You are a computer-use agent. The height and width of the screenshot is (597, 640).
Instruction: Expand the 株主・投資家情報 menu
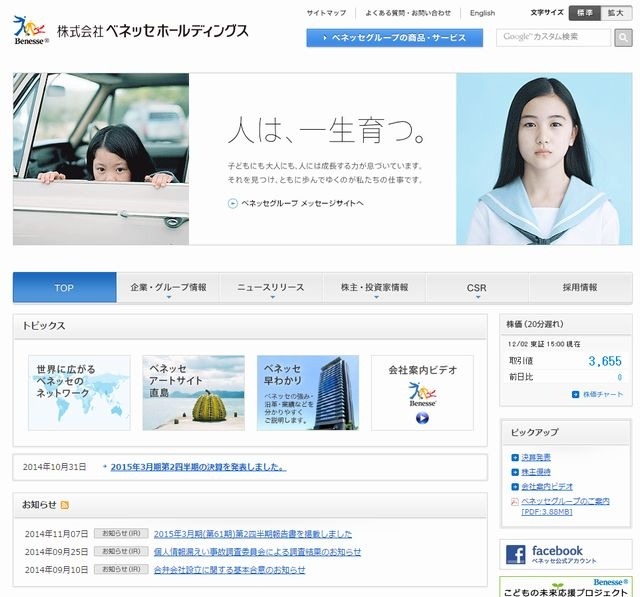pyautogui.click(x=375, y=288)
